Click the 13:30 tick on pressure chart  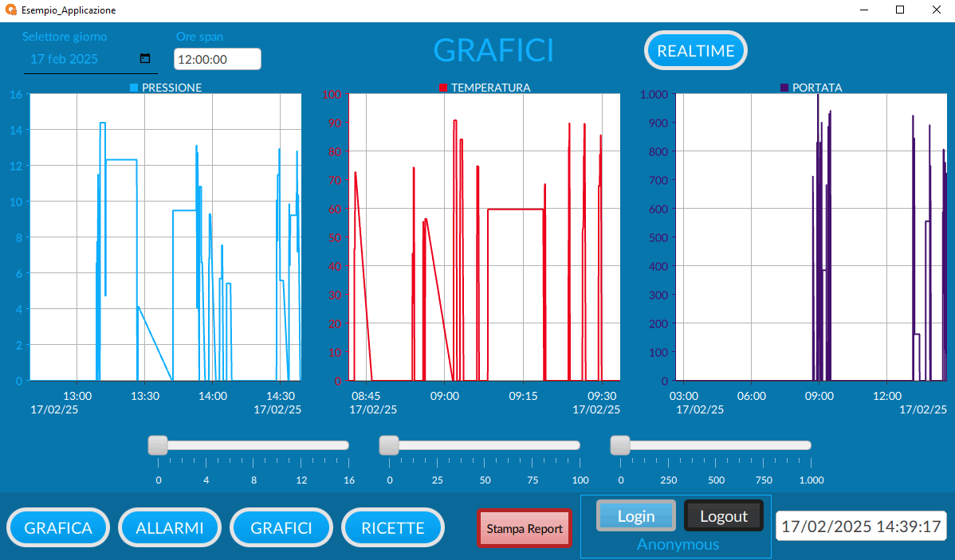tap(145, 396)
